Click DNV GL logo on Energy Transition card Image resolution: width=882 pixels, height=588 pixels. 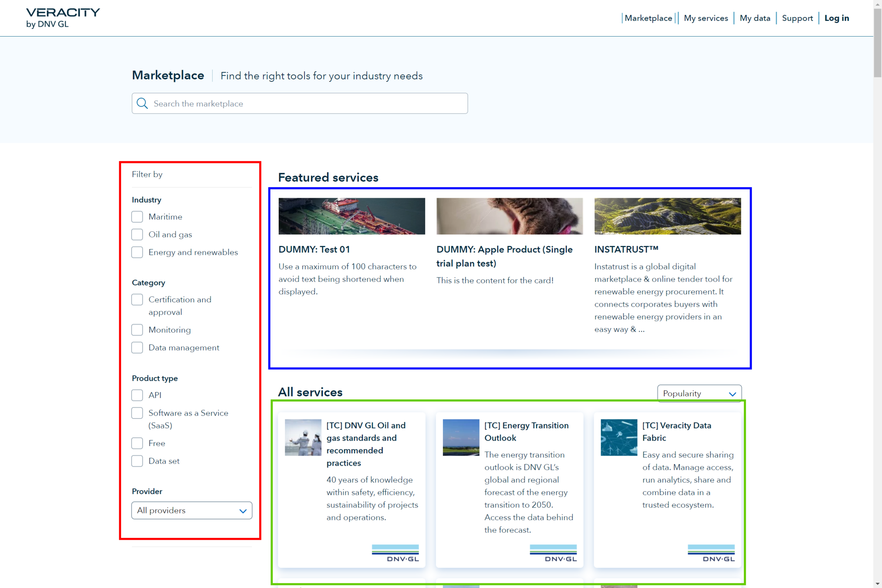point(553,553)
